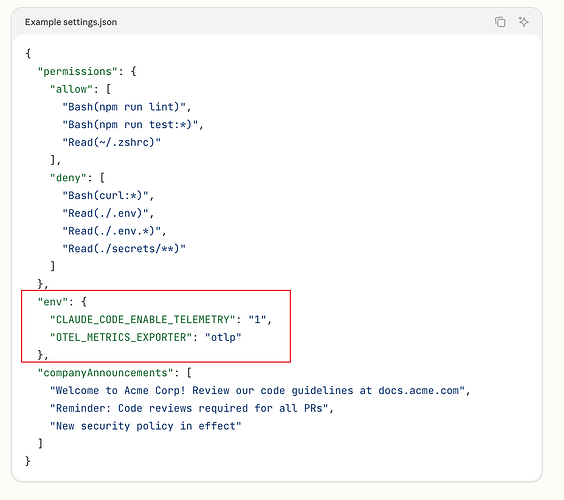564x500 pixels.
Task: Click the "Read(./secrets/**)" deny rule
Action: click(124, 249)
